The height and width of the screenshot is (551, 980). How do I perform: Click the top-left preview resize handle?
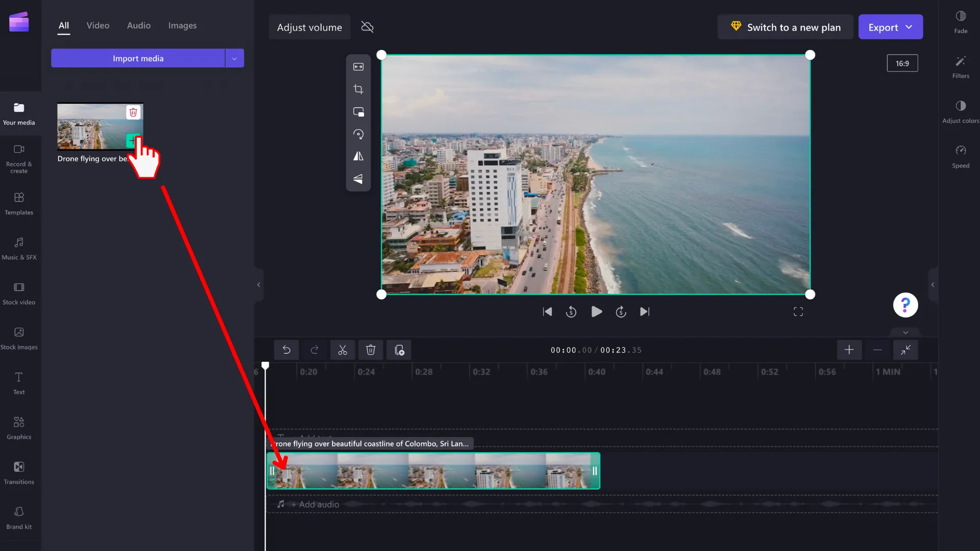point(381,55)
